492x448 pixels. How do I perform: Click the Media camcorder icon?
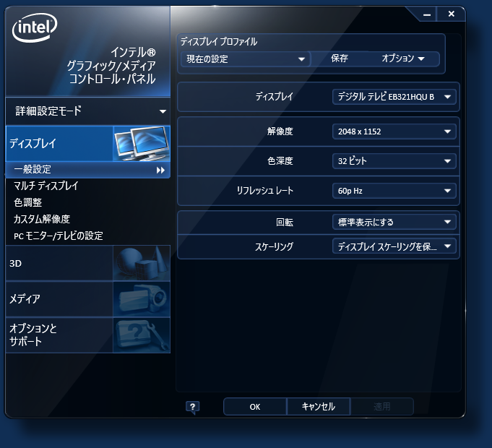pos(142,298)
